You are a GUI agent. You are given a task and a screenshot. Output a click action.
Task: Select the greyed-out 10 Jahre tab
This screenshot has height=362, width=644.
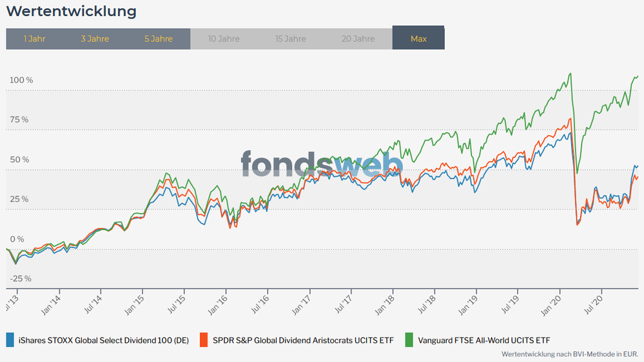coord(224,39)
